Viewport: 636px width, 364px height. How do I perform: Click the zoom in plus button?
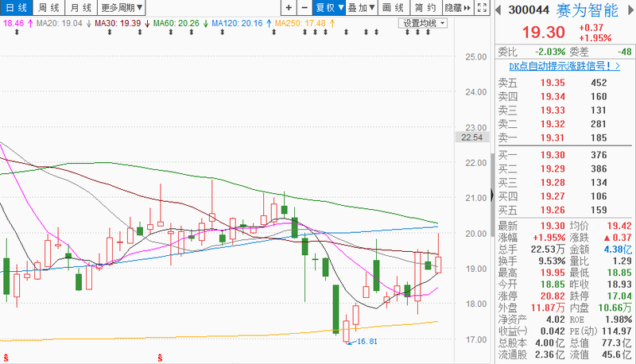click(288, 7)
